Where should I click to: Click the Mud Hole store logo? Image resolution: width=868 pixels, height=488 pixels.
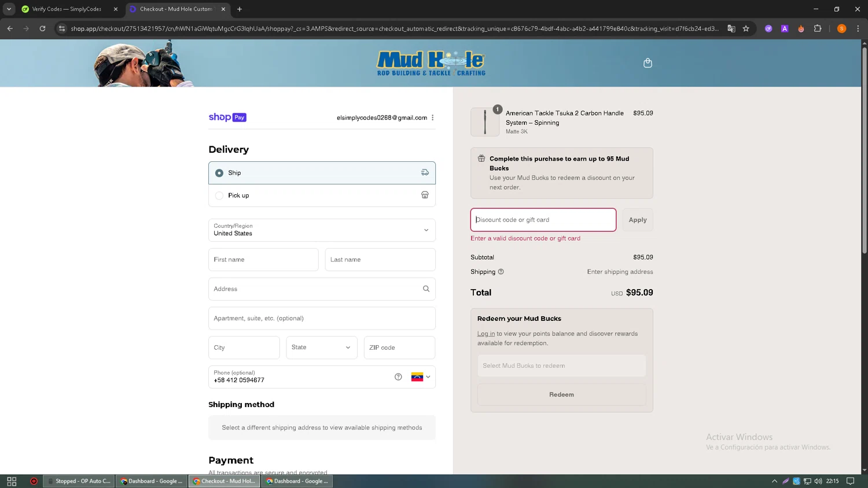click(431, 63)
